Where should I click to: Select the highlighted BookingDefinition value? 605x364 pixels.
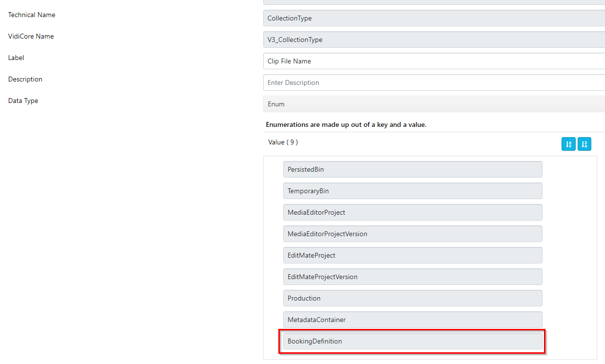(x=412, y=341)
